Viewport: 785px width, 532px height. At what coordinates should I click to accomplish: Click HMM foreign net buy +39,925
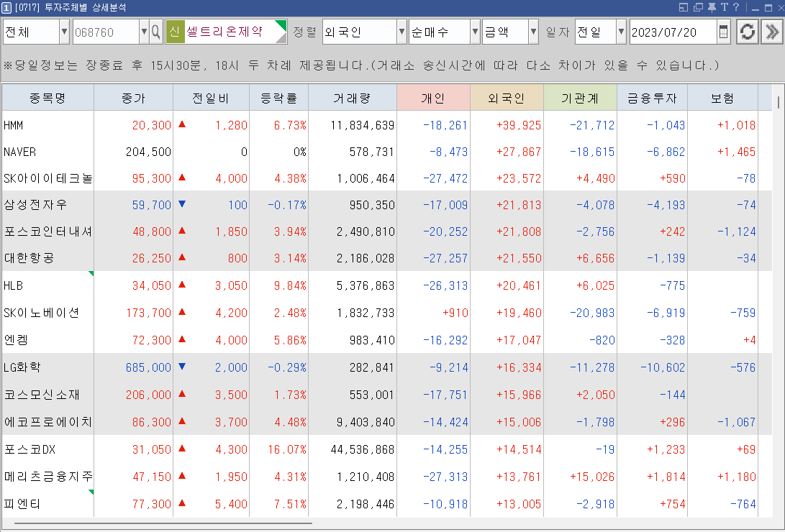(519, 125)
